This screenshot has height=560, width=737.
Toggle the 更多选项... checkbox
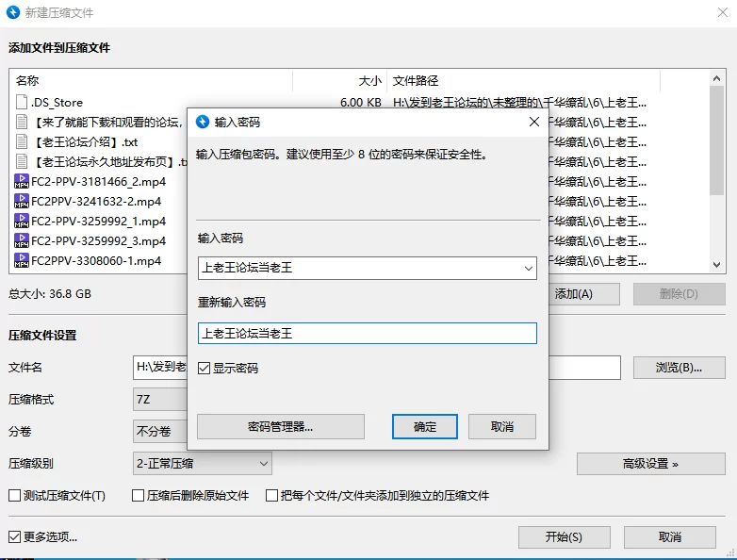pos(14,537)
